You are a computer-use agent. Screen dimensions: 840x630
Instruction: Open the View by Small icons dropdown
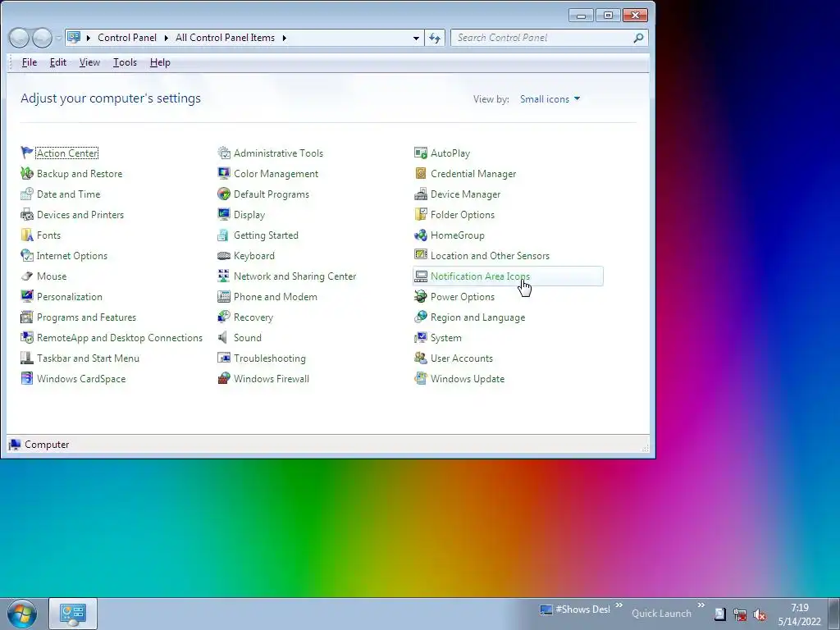point(550,99)
